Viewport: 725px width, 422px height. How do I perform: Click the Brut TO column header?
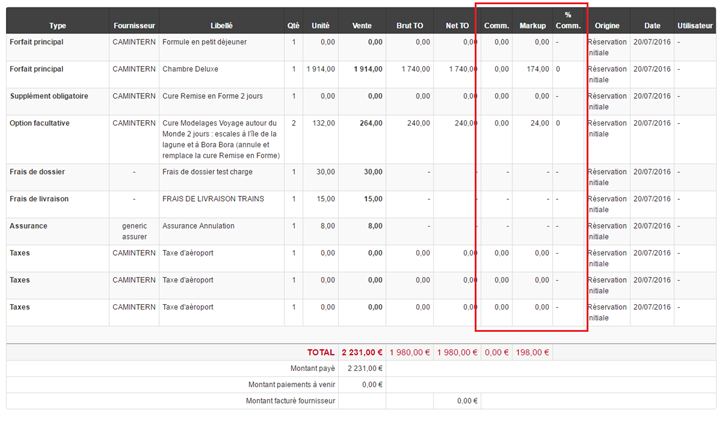point(409,25)
